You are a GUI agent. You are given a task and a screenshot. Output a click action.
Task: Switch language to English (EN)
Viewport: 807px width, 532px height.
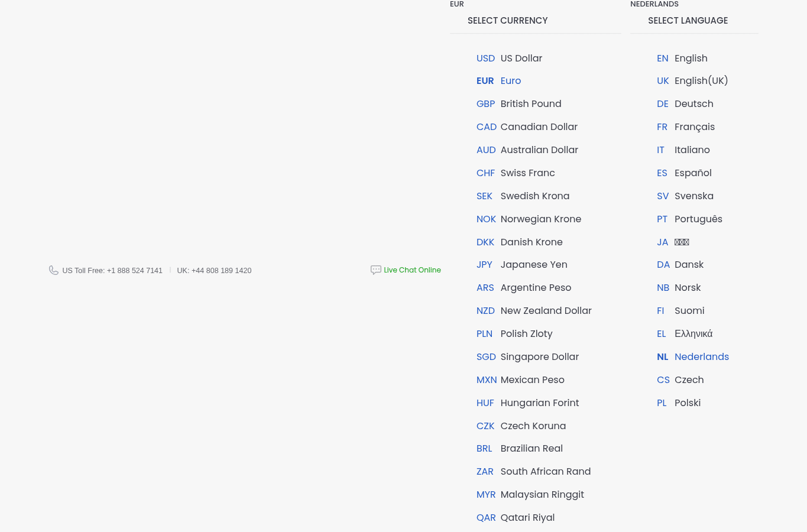682,58
